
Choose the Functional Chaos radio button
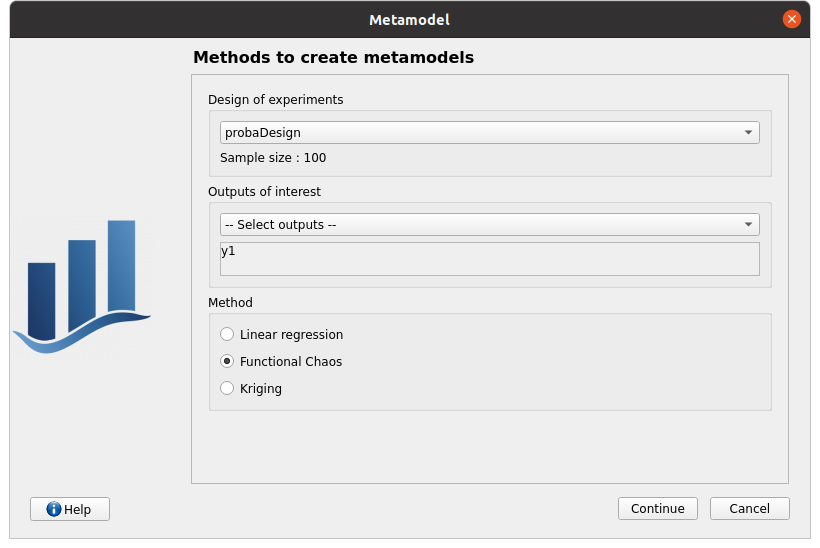pyautogui.click(x=227, y=361)
